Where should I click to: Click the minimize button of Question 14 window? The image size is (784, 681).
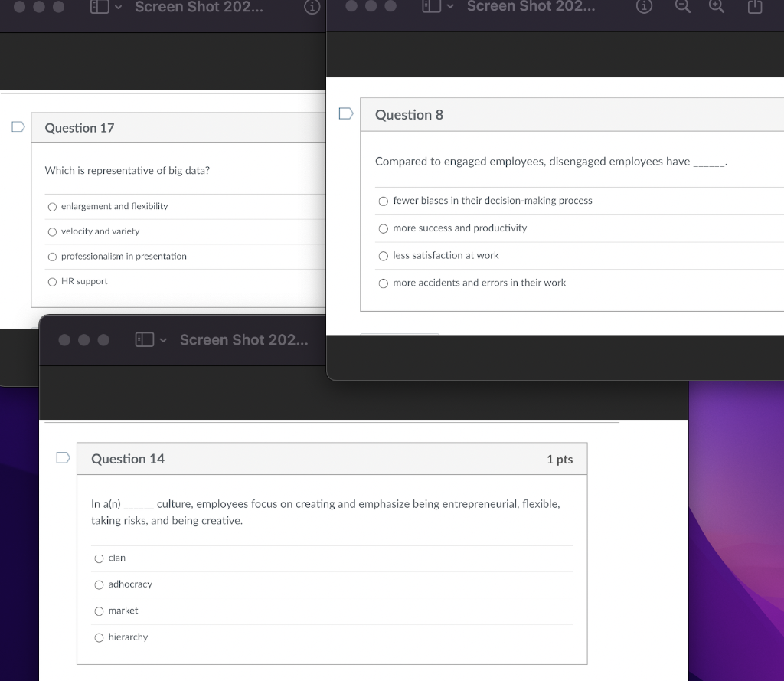(84, 340)
